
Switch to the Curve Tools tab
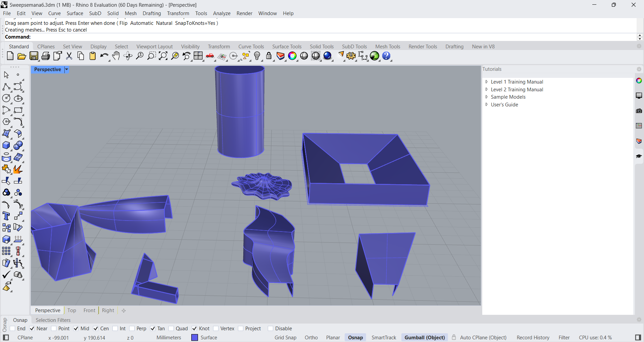[x=251, y=47]
